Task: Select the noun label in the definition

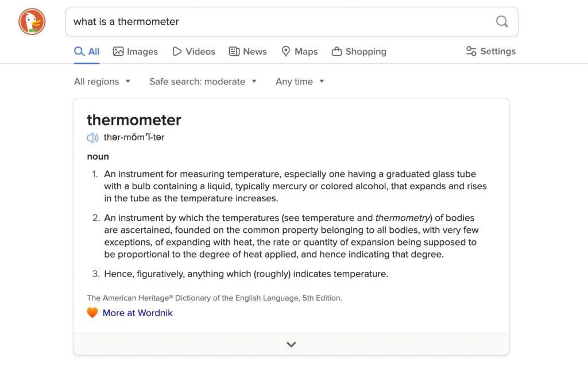Action: pyautogui.click(x=98, y=156)
